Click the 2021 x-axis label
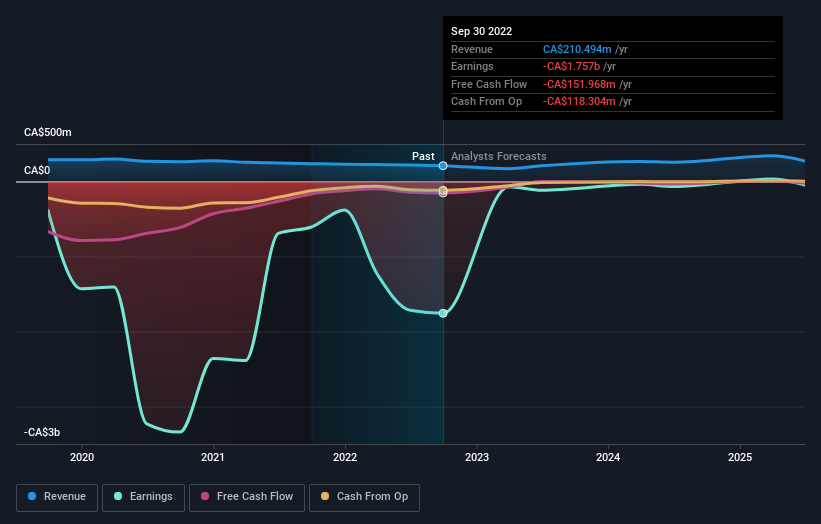Viewport: 821px width, 524px height. point(213,458)
